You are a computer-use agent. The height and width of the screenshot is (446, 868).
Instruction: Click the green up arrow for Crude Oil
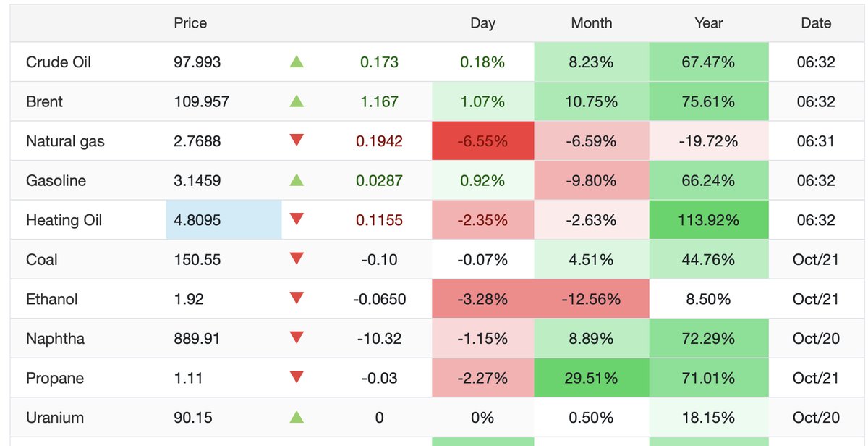[x=297, y=62]
